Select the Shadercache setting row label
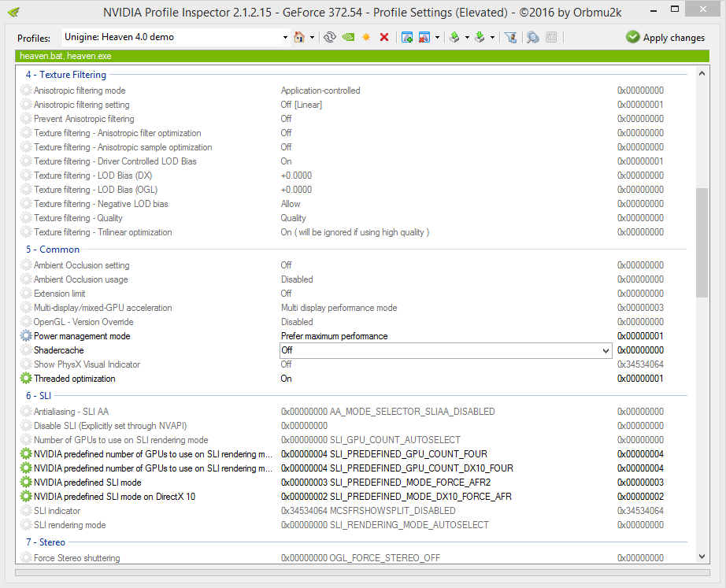 point(59,350)
